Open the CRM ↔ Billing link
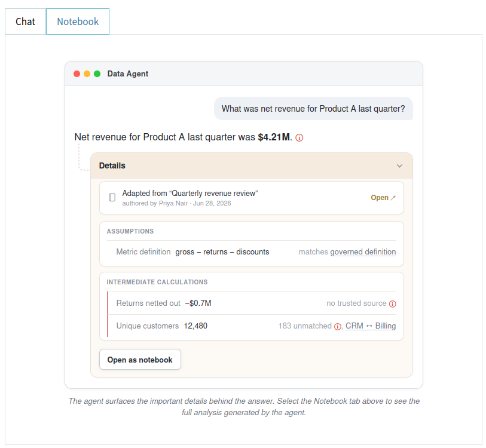Screen dimensions: 486x448 pyautogui.click(x=371, y=326)
